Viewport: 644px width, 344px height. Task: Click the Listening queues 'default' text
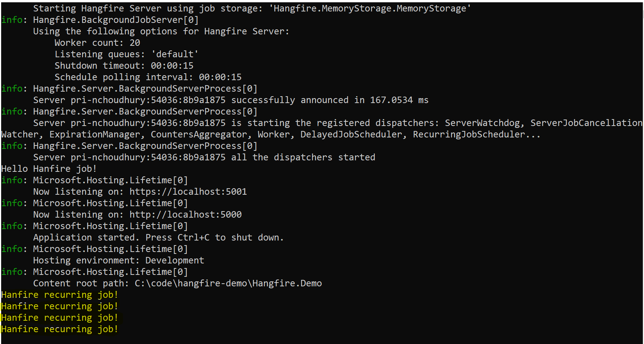coord(175,54)
